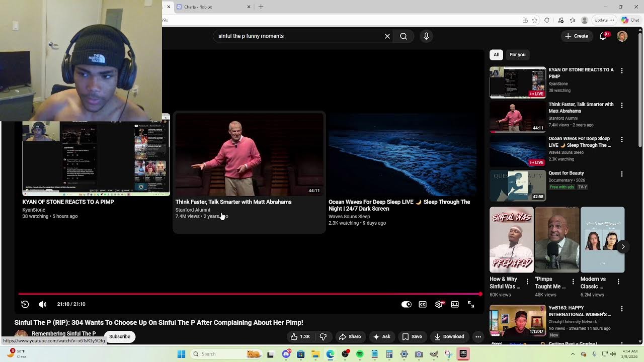Viewport: 644px width, 362px height.
Task: Open video settings gear
Action: 439,304
